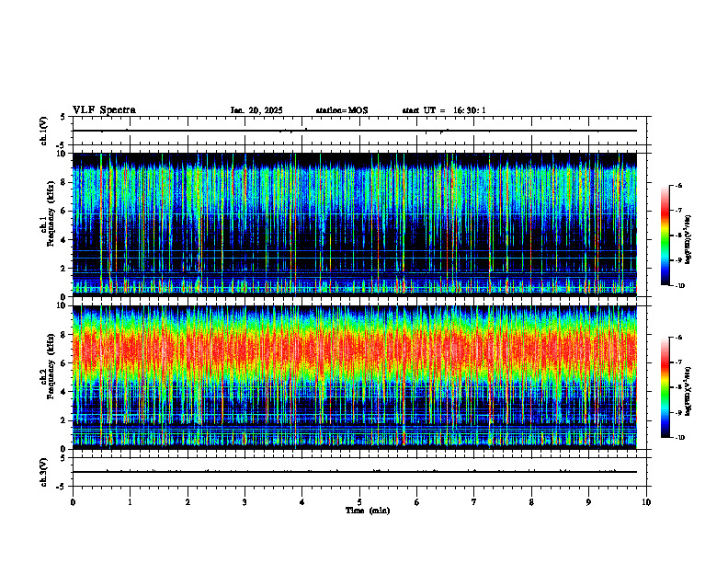Click the "8" tick on the time axis
728x563 pixels.
[531, 502]
